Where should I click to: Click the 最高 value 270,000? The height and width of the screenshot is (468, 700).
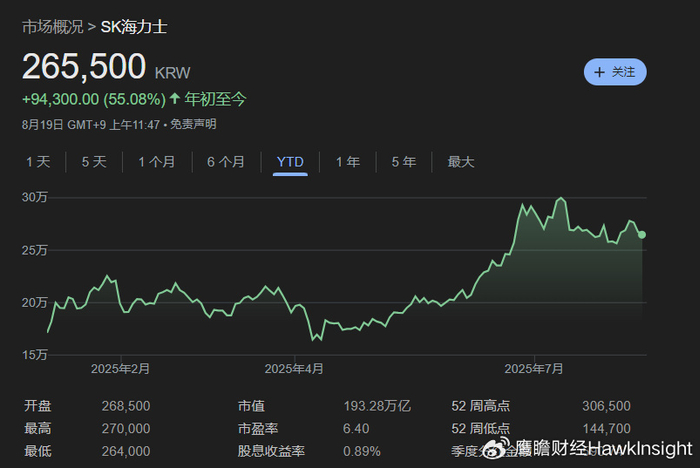(x=126, y=429)
